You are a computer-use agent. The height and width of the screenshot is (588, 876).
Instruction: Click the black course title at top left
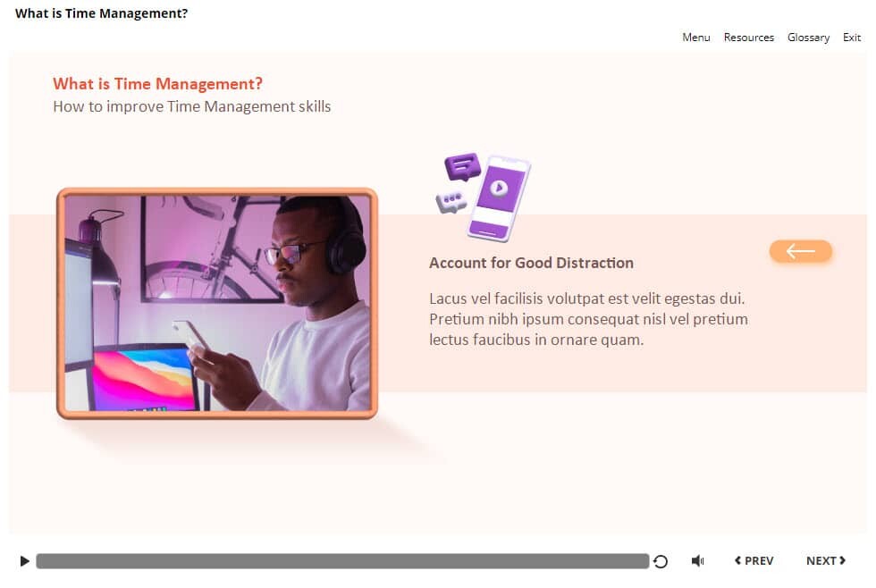coord(101,13)
